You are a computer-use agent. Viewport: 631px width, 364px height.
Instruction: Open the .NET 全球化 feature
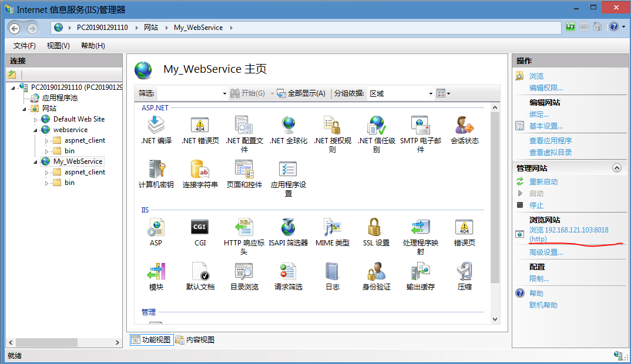coord(288,130)
